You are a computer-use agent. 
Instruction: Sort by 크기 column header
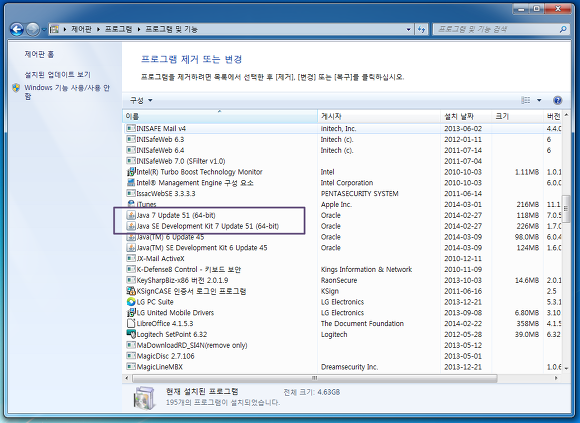click(517, 116)
